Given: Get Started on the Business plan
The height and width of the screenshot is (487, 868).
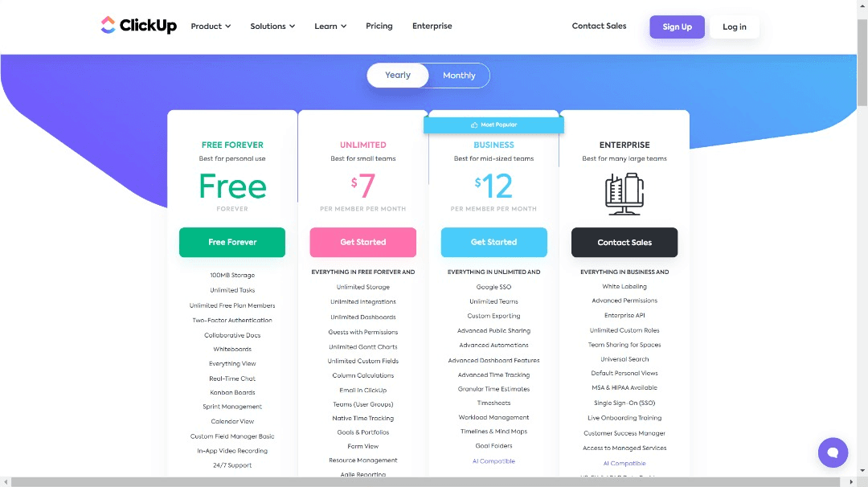Looking at the screenshot, I should pos(493,242).
